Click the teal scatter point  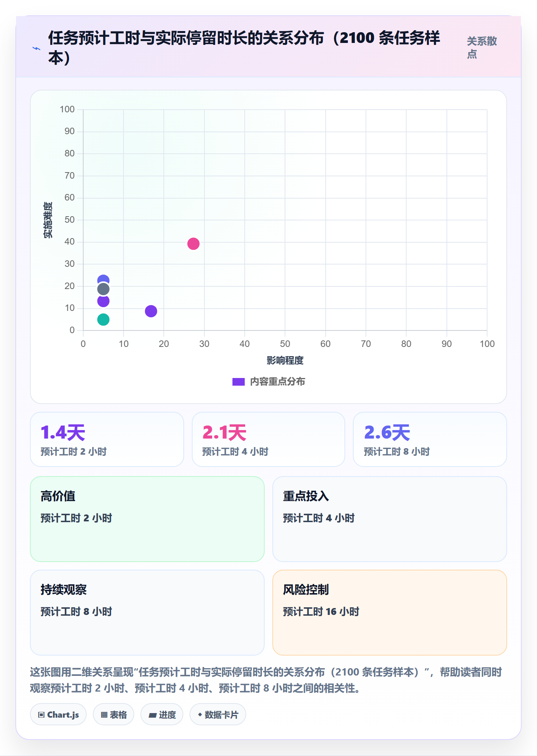(x=103, y=319)
